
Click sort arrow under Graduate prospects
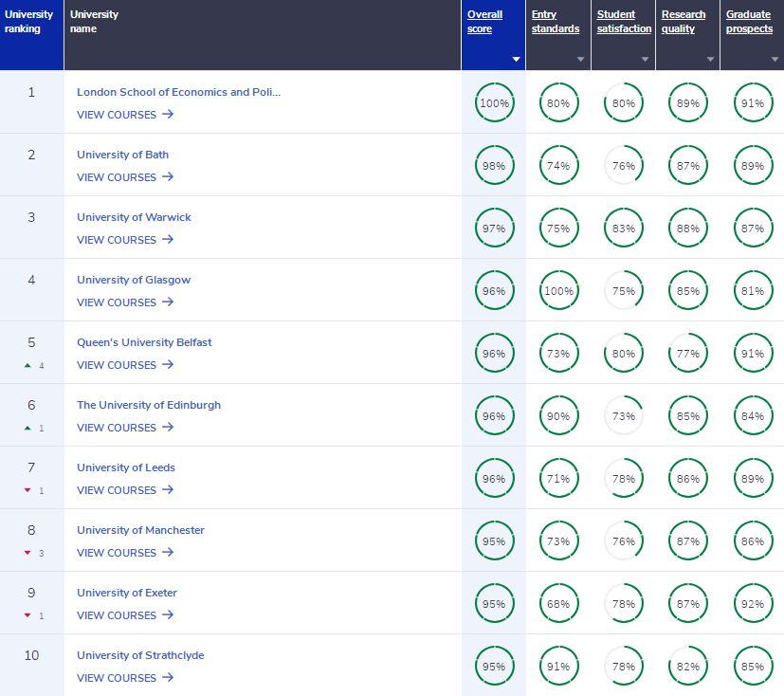point(775,60)
